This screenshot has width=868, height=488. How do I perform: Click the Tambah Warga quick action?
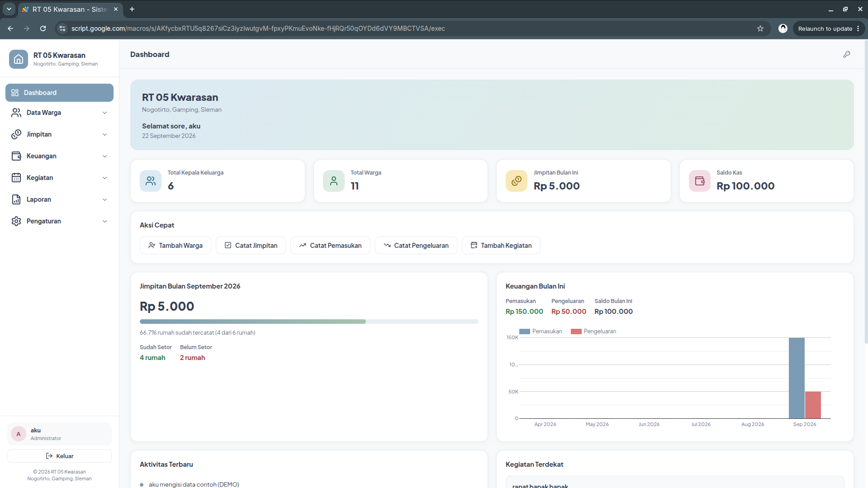point(175,246)
